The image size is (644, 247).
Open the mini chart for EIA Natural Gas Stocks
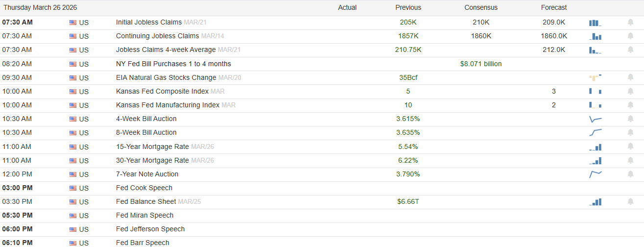tap(595, 77)
